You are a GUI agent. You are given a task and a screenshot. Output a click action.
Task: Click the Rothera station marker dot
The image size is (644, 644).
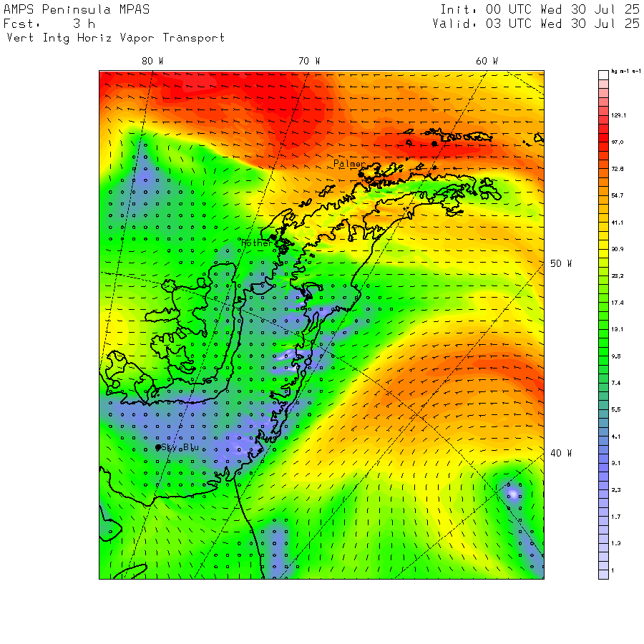coord(273,238)
